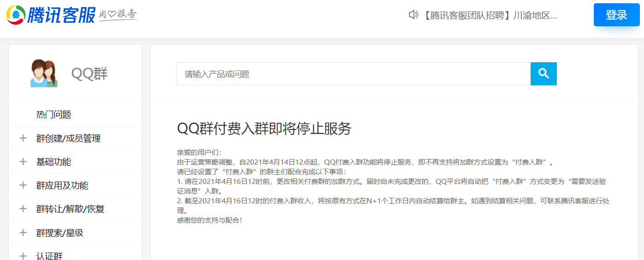Open the 腾讯客服团队招聘 announcement link
The image size is (644, 260).
[490, 15]
